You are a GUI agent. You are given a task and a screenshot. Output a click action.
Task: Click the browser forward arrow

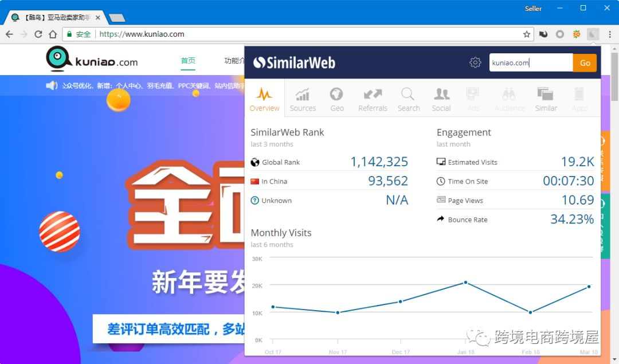pyautogui.click(x=23, y=34)
